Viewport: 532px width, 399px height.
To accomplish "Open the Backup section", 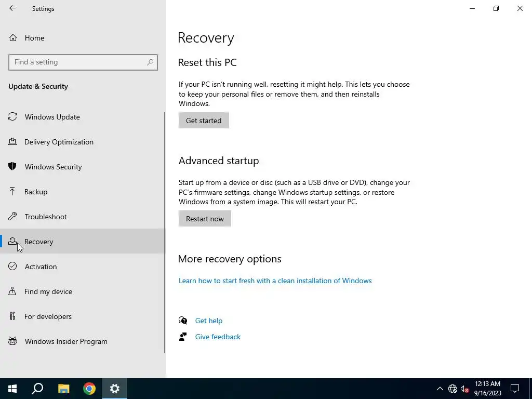I will (36, 192).
